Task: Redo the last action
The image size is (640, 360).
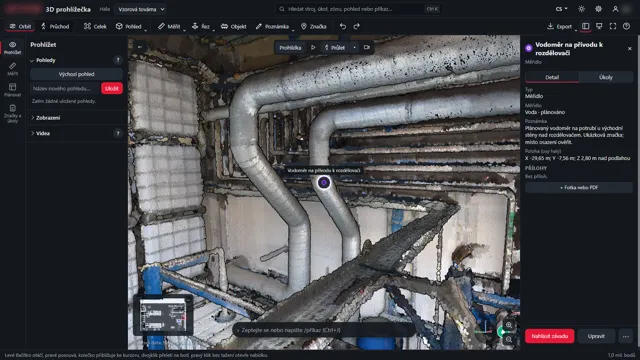Action: [x=356, y=27]
